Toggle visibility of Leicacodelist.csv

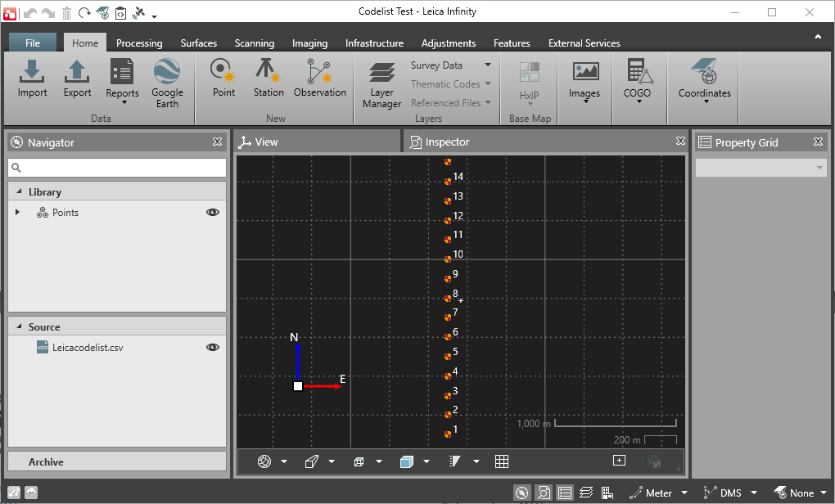pos(213,347)
